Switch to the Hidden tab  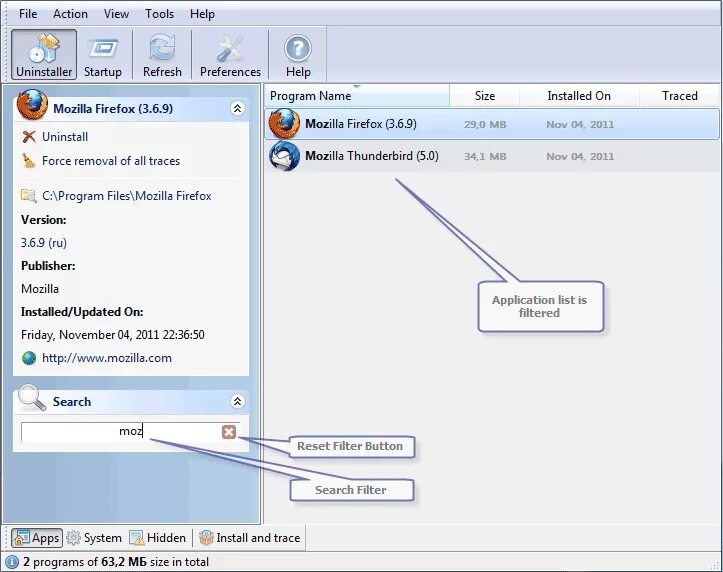(x=158, y=538)
